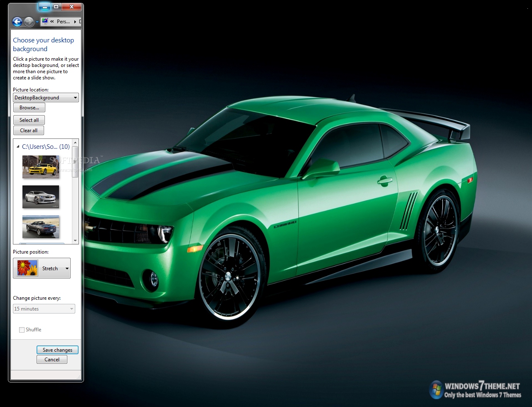Click the C:\Users\So... (10) group header
This screenshot has width=532, height=407.
pyautogui.click(x=46, y=147)
